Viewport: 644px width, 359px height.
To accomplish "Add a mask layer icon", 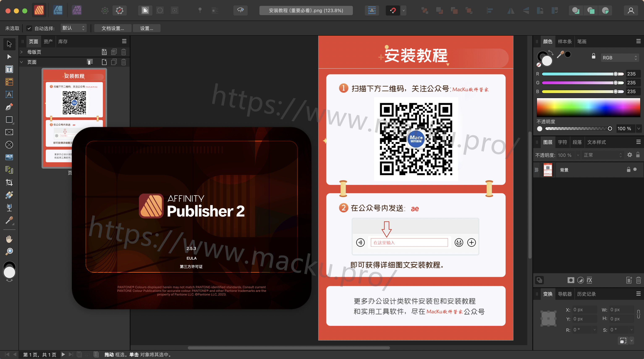I will click(x=571, y=280).
